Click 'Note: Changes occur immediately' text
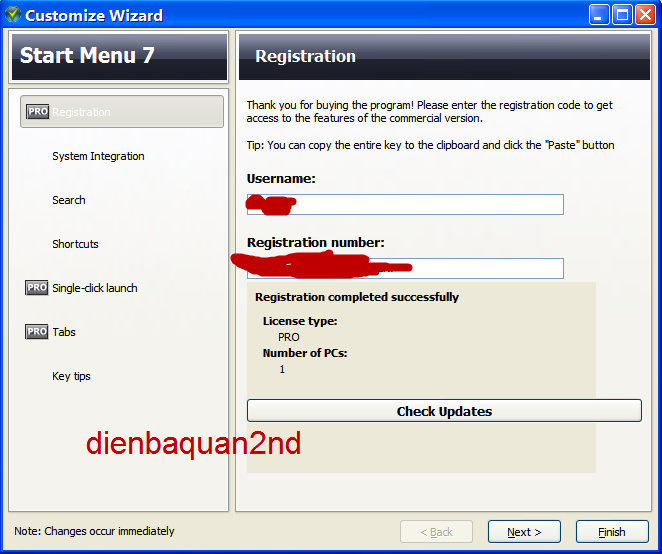The image size is (662, 554). click(x=94, y=531)
